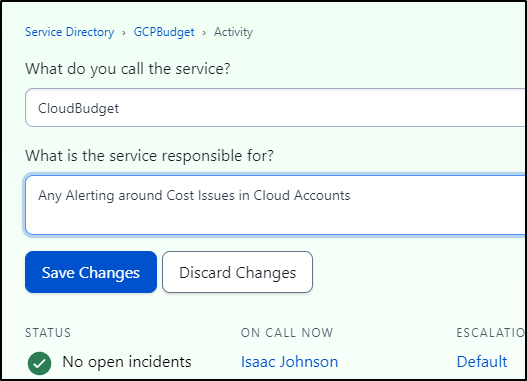Click the 'No open incidents' status text
Image resolution: width=527 pixels, height=381 pixels.
(x=127, y=362)
